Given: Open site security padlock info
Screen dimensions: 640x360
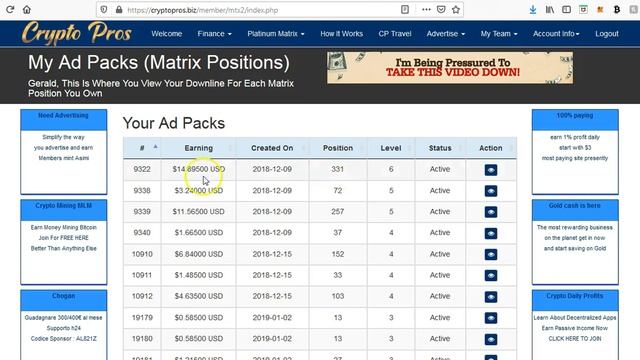Looking at the screenshot, I should pyautogui.click(x=119, y=9).
